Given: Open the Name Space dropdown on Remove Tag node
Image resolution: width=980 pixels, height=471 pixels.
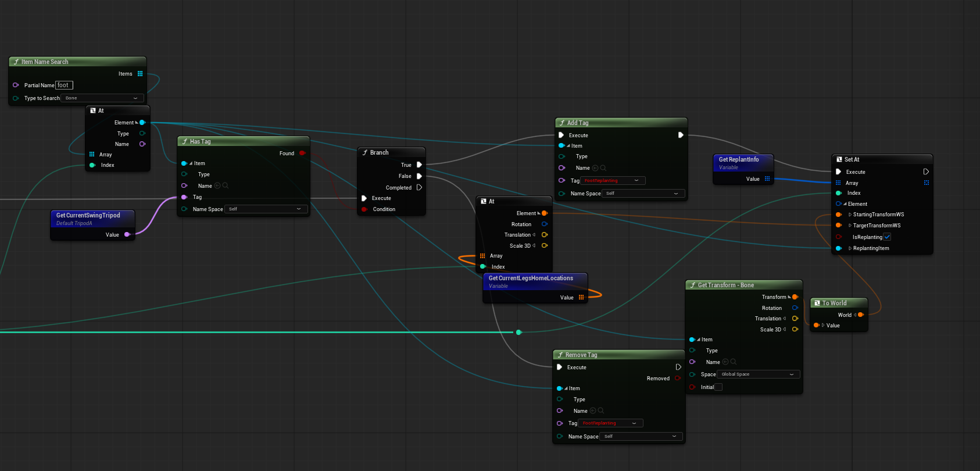Looking at the screenshot, I should 641,436.
